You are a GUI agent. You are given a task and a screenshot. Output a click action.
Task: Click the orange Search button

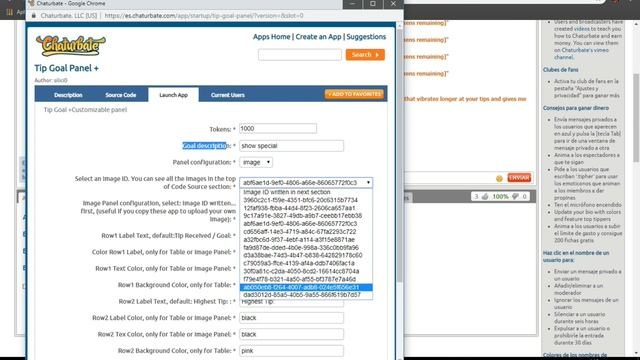click(365, 55)
